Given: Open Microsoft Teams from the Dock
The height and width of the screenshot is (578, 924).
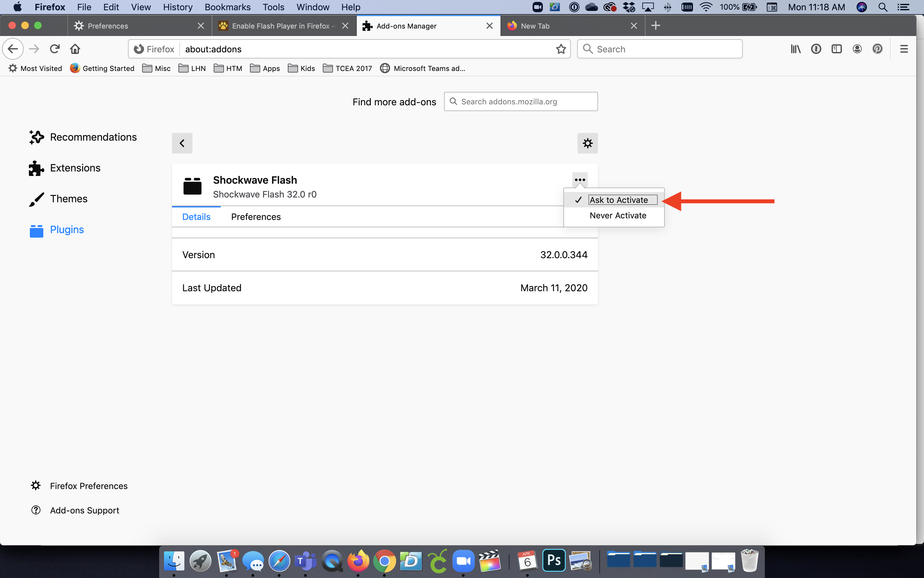Looking at the screenshot, I should click(305, 561).
